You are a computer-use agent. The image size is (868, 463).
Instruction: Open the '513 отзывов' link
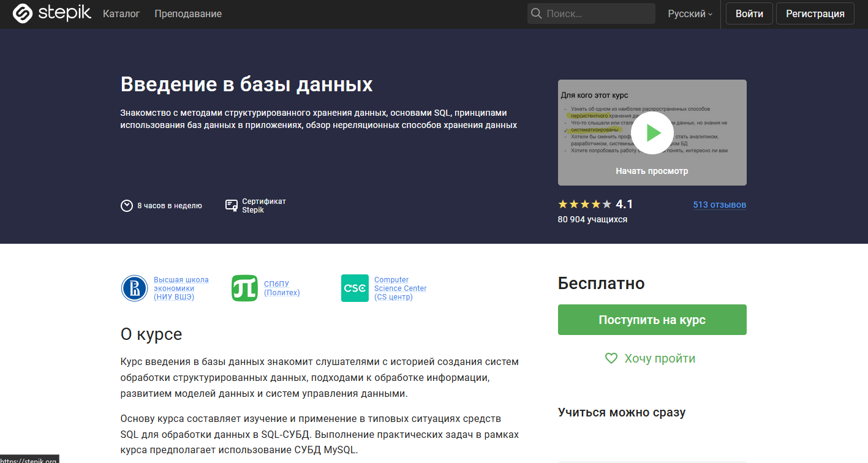pos(719,205)
